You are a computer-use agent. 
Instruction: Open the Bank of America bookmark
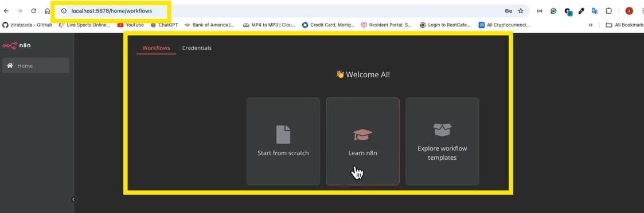coord(209,25)
